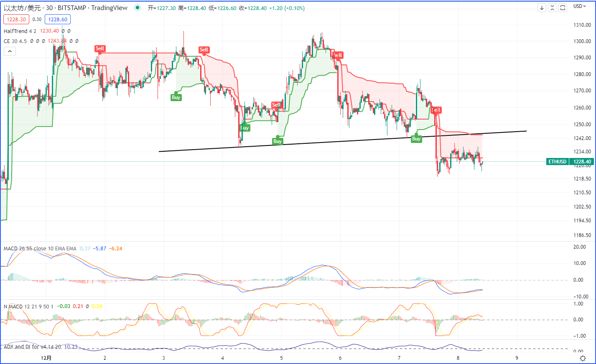Click the change value +1.20 (+0.10%)
The height and width of the screenshot is (364, 596).
point(287,8)
